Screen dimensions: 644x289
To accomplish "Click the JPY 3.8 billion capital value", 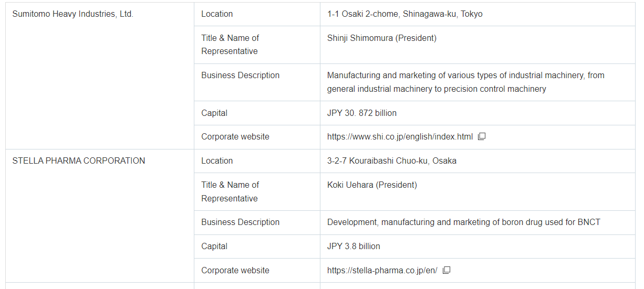I will tap(354, 247).
